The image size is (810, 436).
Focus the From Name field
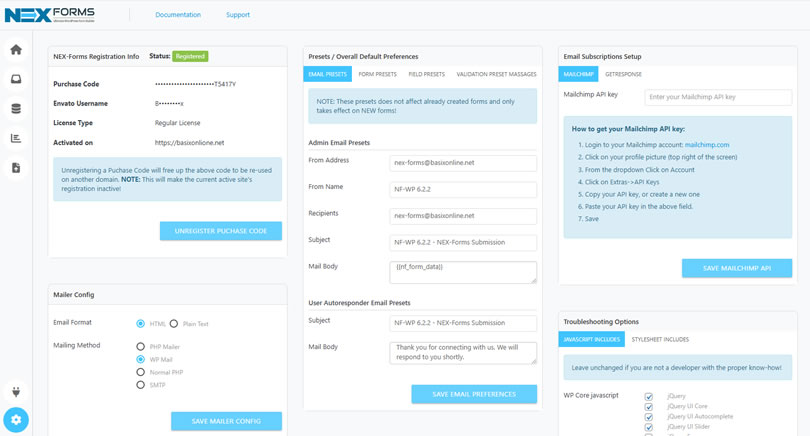tap(463, 190)
